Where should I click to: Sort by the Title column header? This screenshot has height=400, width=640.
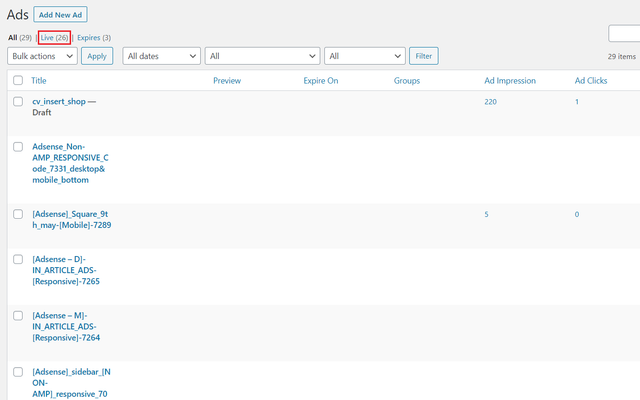pyautogui.click(x=39, y=80)
